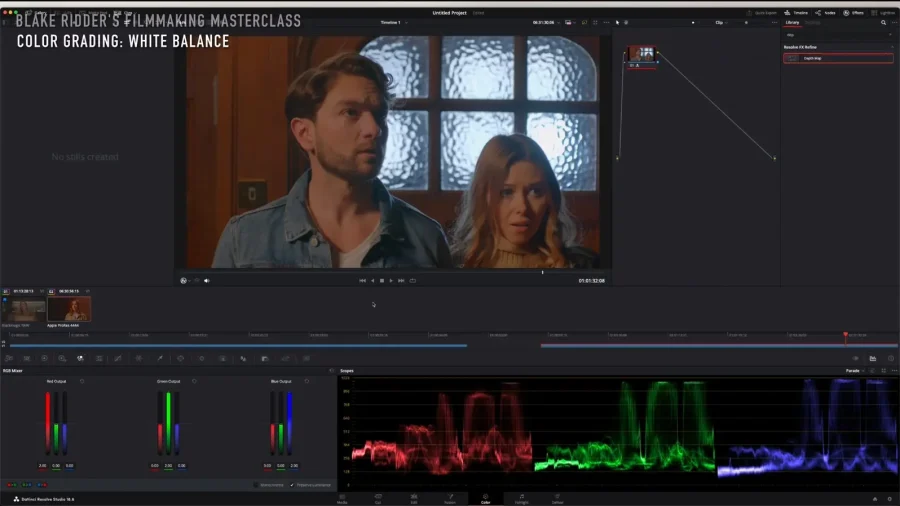Switch to the Edit page
The image size is (900, 506).
pos(414,499)
